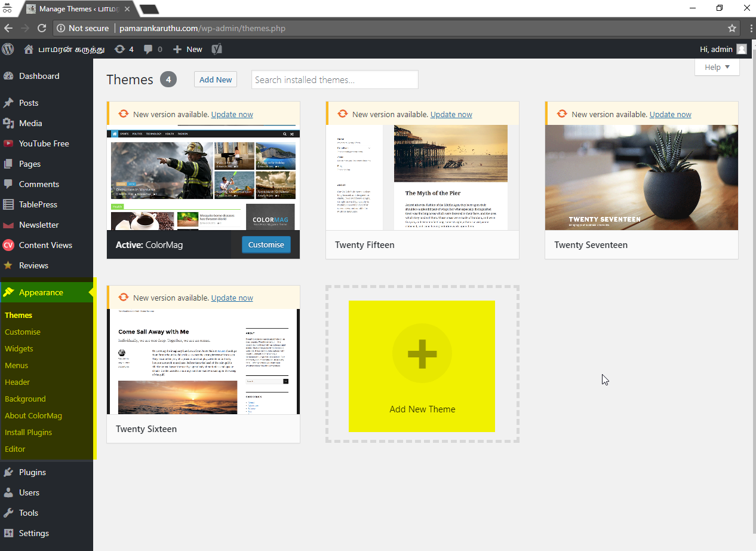Open the Plugins menu in sidebar
Screen dimensions: 756x551
32,472
